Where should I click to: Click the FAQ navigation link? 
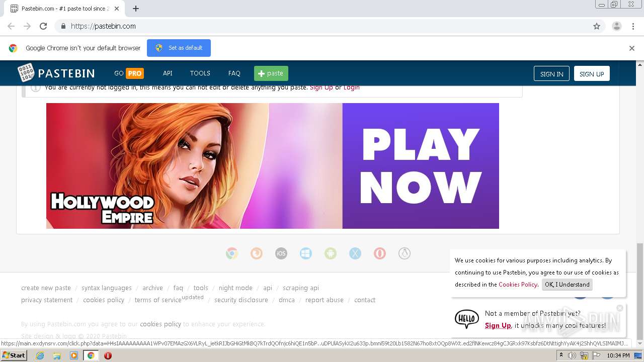[x=234, y=73]
